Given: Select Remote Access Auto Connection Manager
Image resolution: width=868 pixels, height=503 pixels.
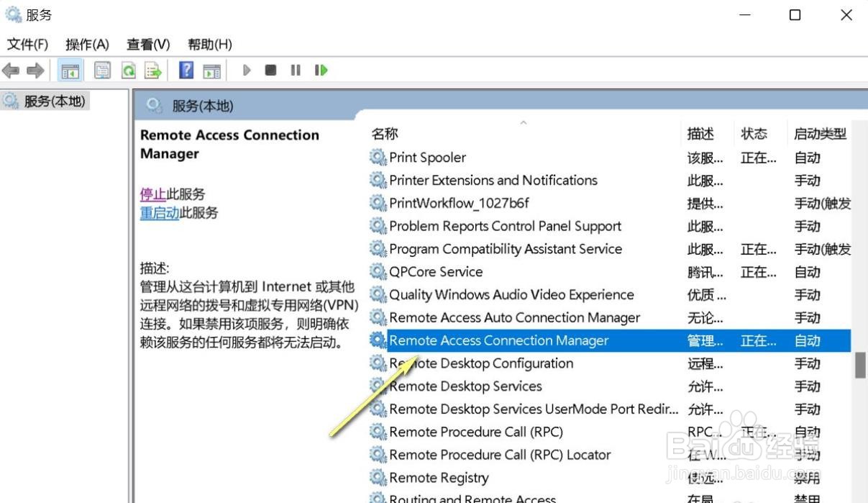Looking at the screenshot, I should [x=609, y=318].
